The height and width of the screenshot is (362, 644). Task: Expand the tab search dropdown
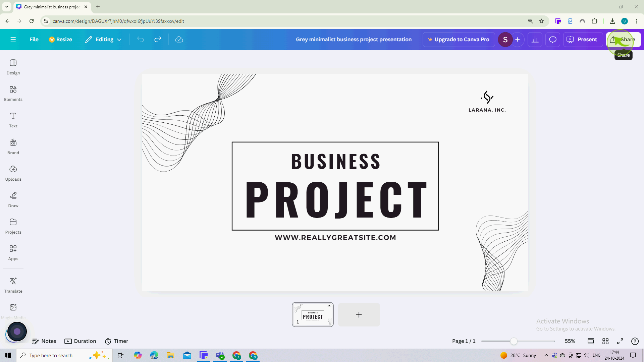[x=6, y=7]
